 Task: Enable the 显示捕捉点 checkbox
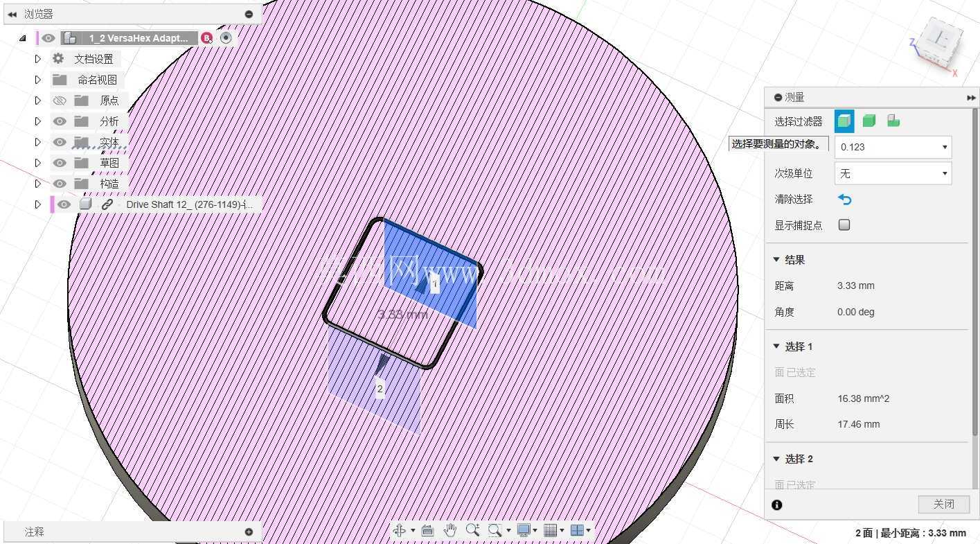(844, 225)
